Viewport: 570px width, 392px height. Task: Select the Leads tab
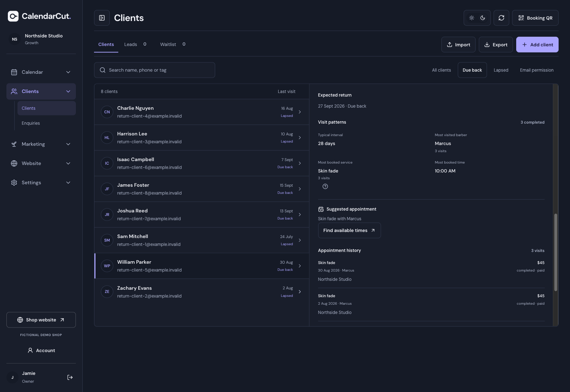135,45
